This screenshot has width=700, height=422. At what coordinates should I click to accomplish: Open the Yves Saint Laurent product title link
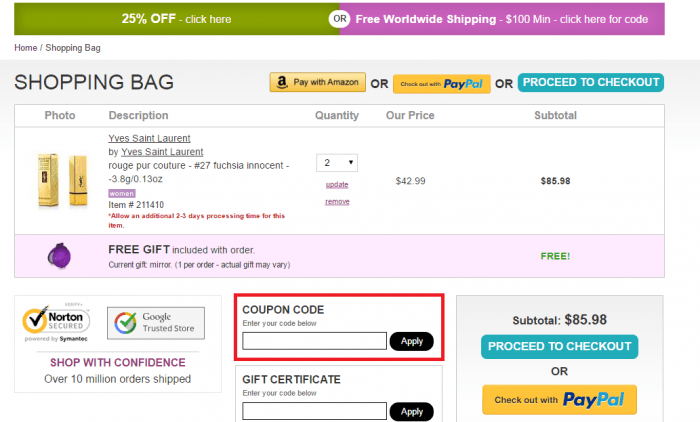click(149, 138)
